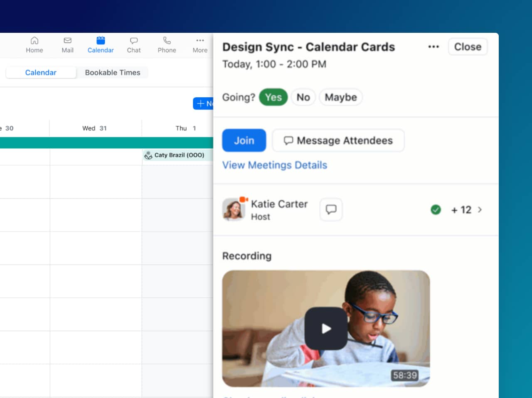
Task: Open View Meetings Details link
Action: (275, 165)
